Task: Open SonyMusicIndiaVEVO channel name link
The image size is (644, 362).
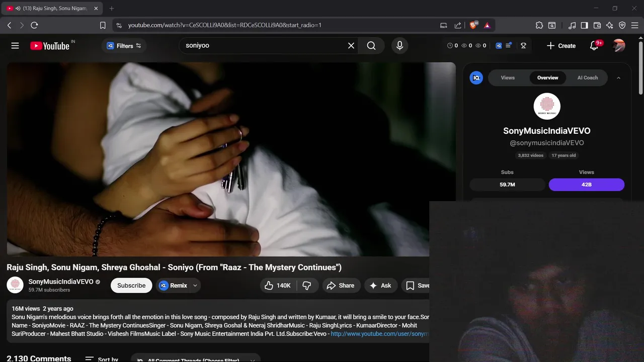Action: [x=61, y=282]
